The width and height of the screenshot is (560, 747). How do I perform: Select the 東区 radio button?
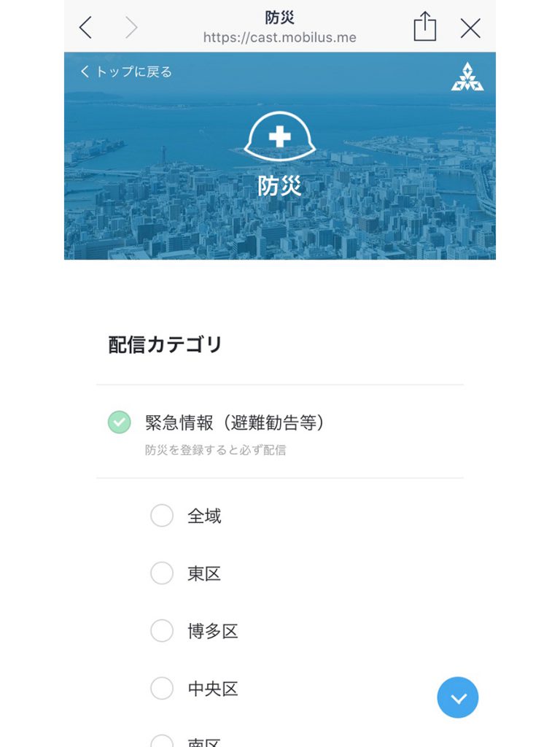[x=162, y=573]
